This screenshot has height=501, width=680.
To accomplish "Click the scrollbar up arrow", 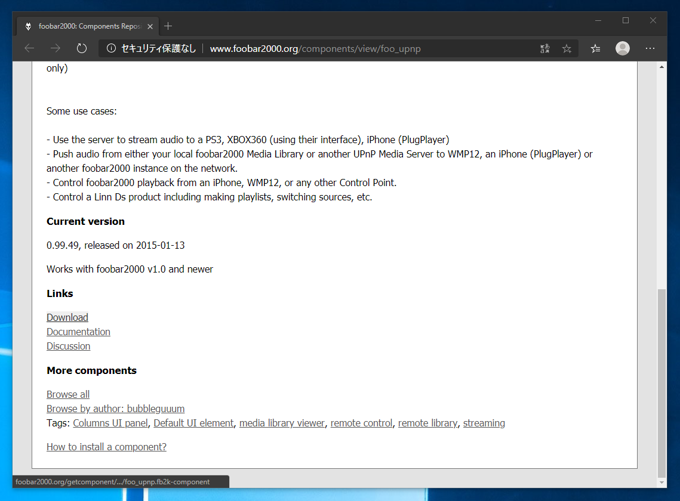I will [x=661, y=67].
